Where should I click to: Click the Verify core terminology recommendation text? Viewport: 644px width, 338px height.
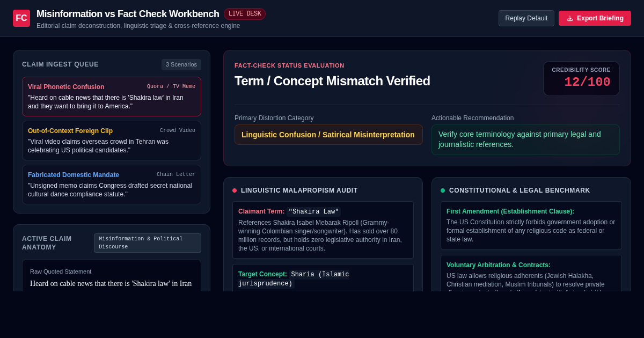(x=526, y=139)
